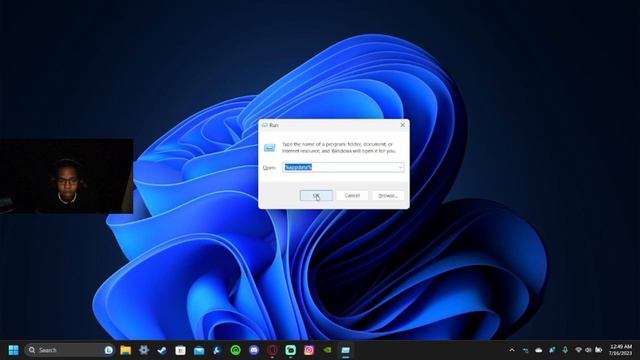This screenshot has width=640, height=360.
Task: Click the microphone tray icon
Action: tap(565, 350)
